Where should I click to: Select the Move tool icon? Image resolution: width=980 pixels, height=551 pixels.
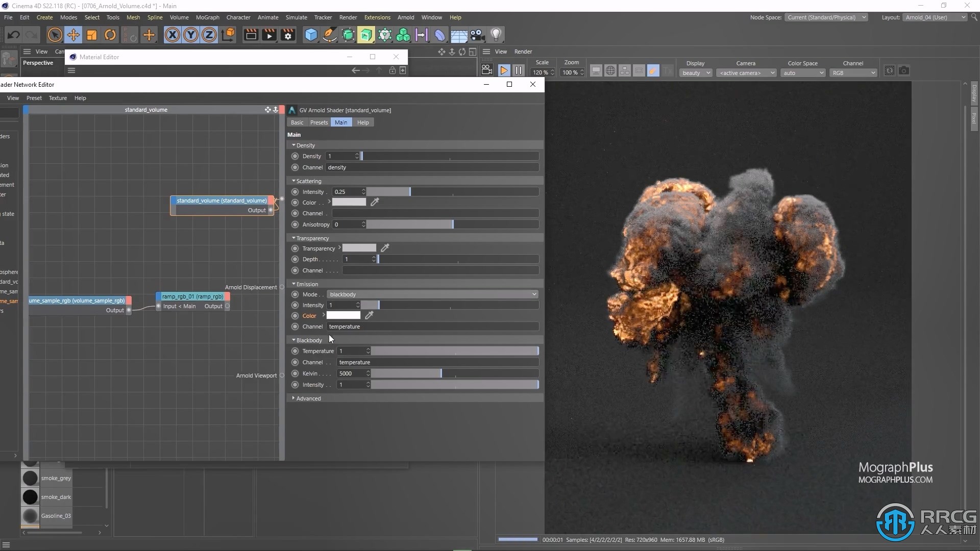click(74, 34)
